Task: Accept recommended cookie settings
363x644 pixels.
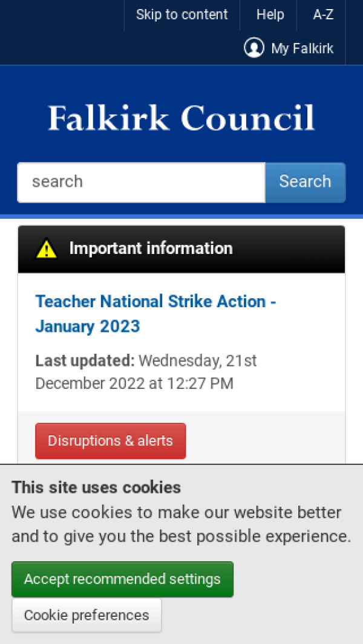Action: (x=122, y=579)
